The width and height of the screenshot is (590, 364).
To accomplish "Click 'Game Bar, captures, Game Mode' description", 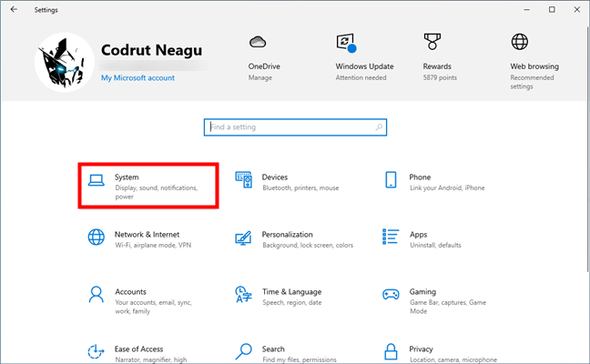I will tap(448, 307).
